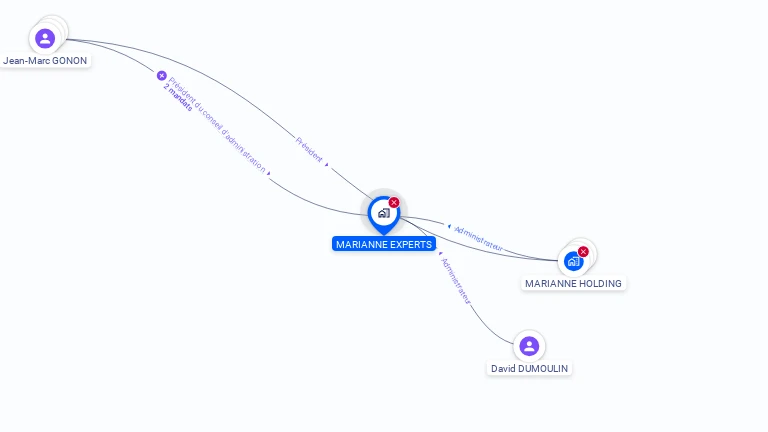This screenshot has width=768, height=432.
Task: Click the MARIANNE HOLDING building icon
Action: point(573,262)
